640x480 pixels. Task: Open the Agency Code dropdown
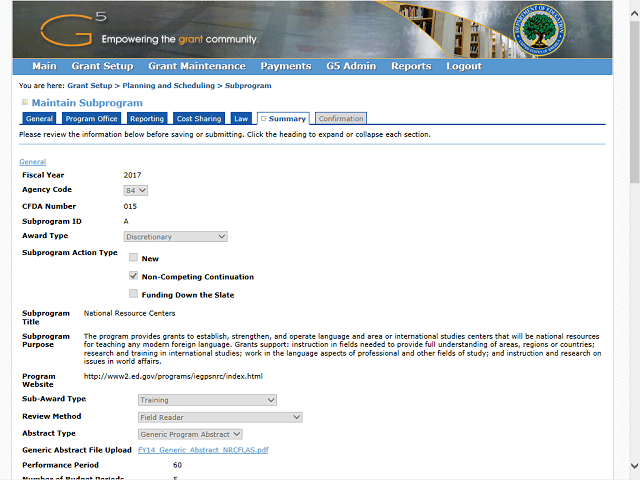click(x=136, y=191)
